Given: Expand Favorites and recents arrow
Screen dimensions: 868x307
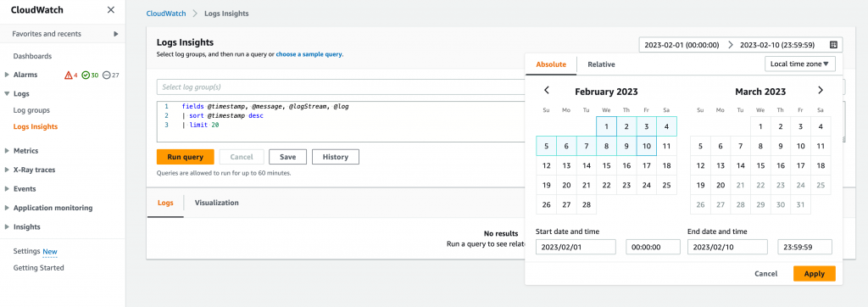Looking at the screenshot, I should (x=115, y=34).
